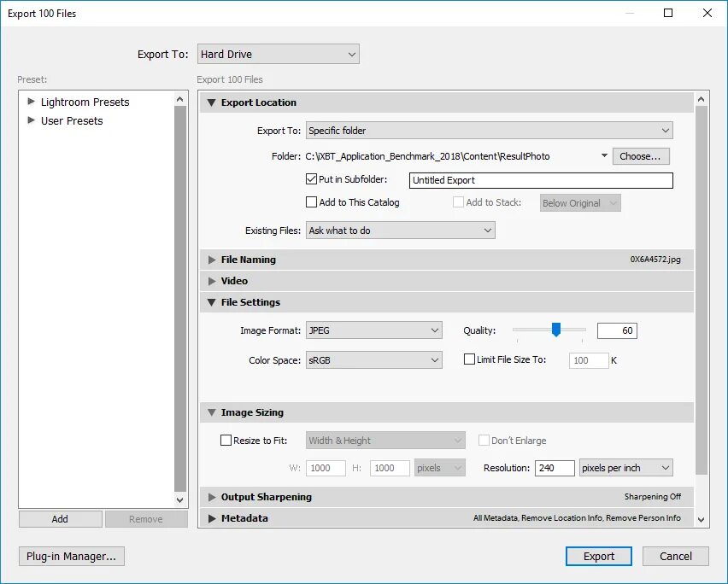Click the 0X6A4572.jpg file naming summary
Image resolution: width=728 pixels, height=584 pixels.
[x=655, y=260]
